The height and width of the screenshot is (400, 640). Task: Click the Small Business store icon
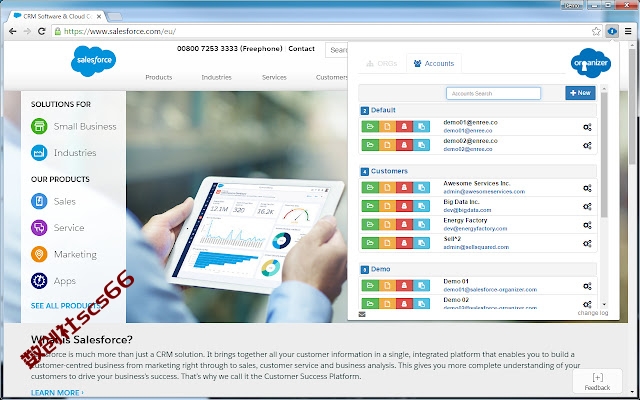click(x=39, y=127)
